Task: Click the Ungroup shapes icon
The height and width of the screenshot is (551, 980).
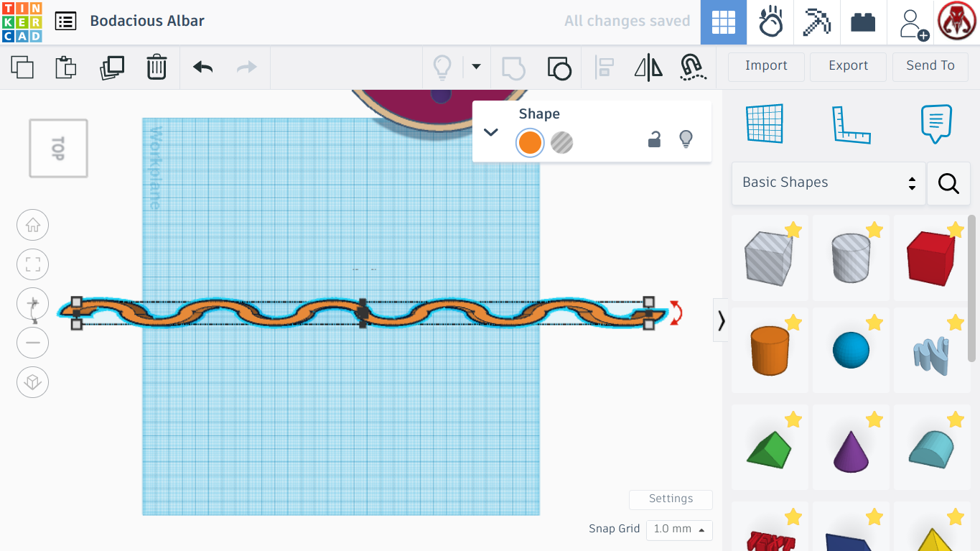Action: pyautogui.click(x=559, y=68)
